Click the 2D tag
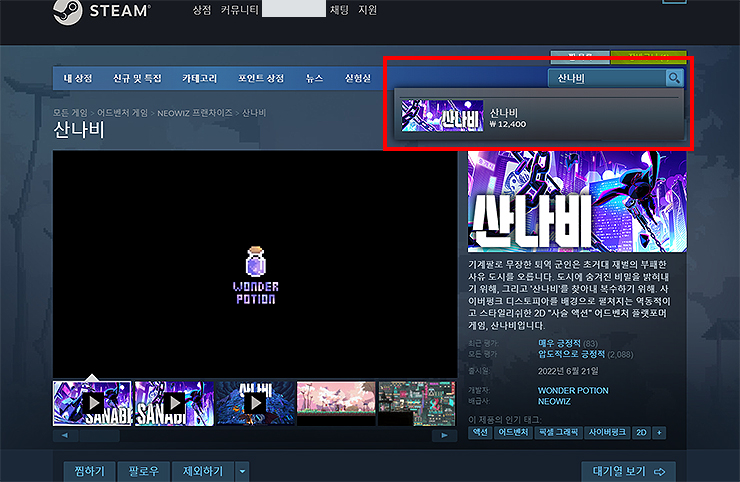This screenshot has height=482, width=740. pyautogui.click(x=641, y=432)
